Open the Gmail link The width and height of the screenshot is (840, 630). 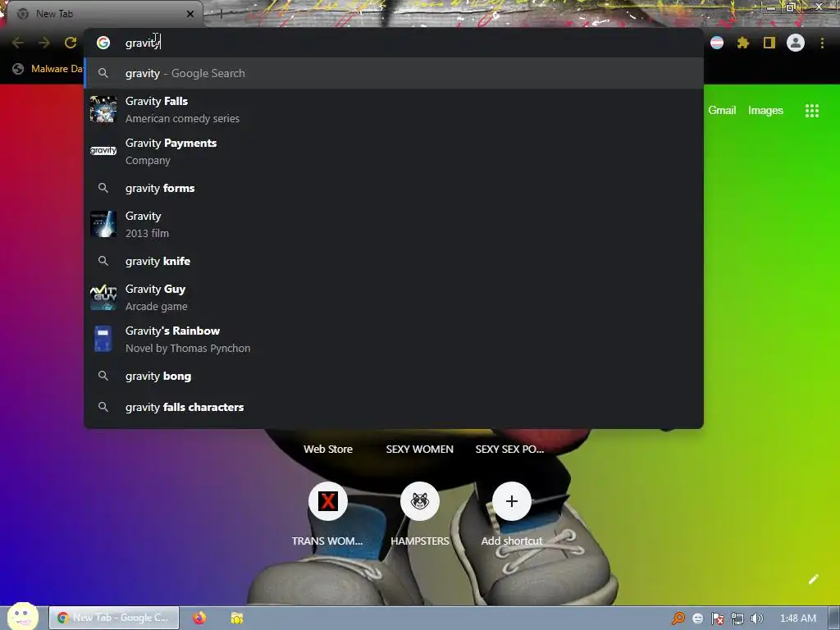pos(722,111)
